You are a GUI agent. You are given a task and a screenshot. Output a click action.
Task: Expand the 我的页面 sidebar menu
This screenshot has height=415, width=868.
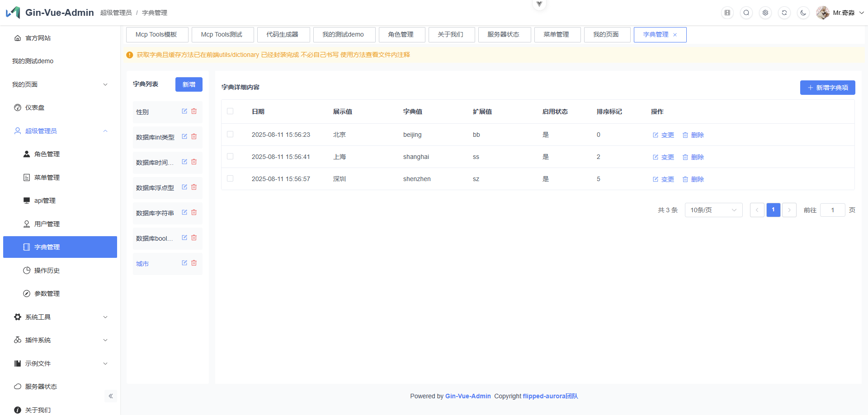60,84
